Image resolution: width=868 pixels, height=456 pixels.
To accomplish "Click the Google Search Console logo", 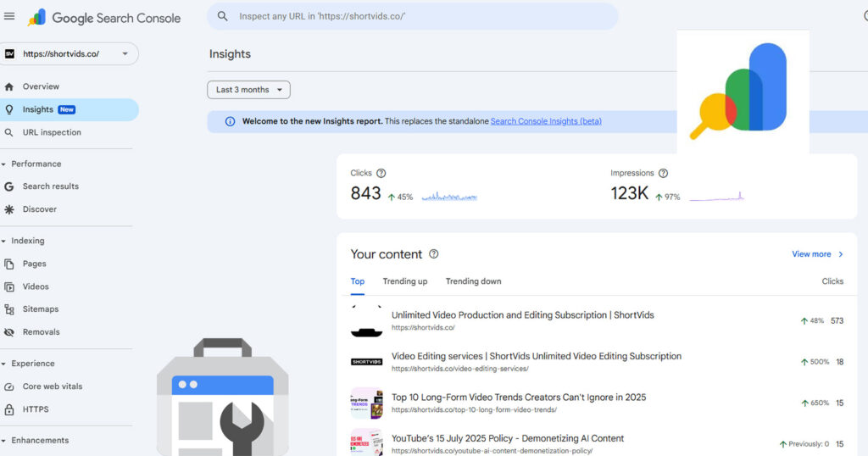I will [x=104, y=18].
